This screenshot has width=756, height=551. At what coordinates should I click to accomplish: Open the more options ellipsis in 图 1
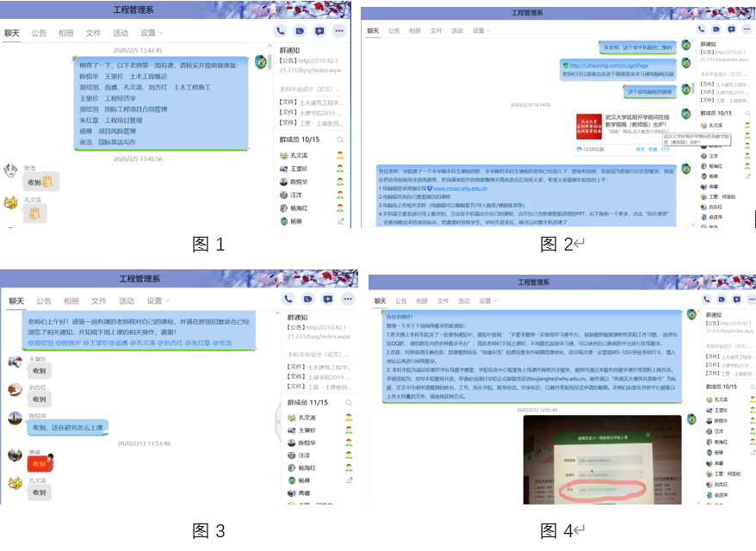339,31
